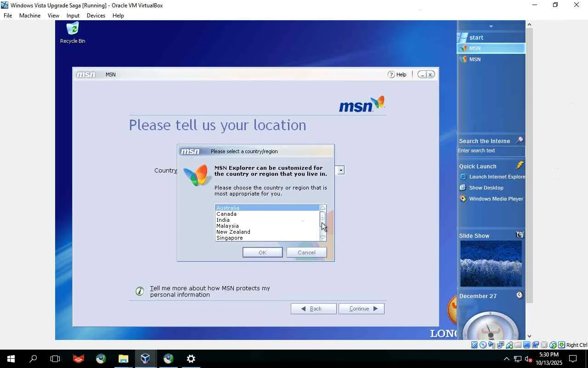Select Singapore in the country list

coord(267,238)
